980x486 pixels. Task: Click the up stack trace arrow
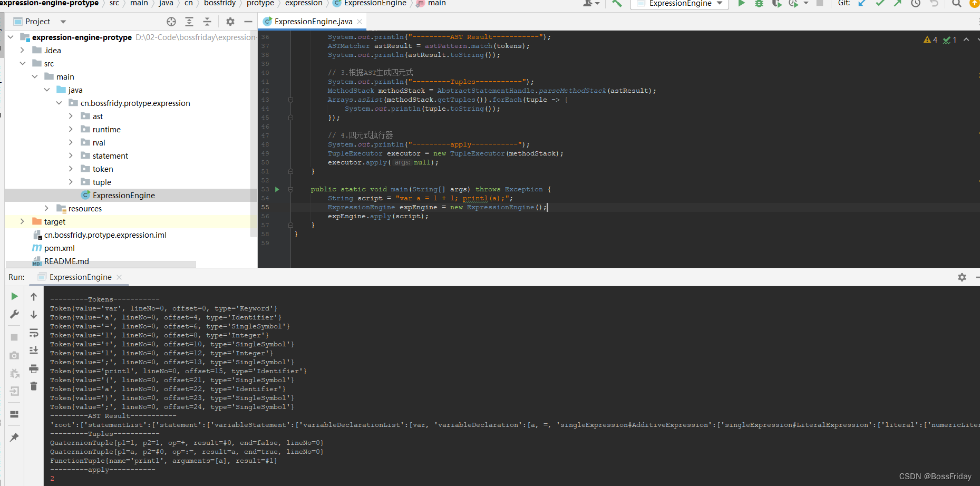coord(34,297)
